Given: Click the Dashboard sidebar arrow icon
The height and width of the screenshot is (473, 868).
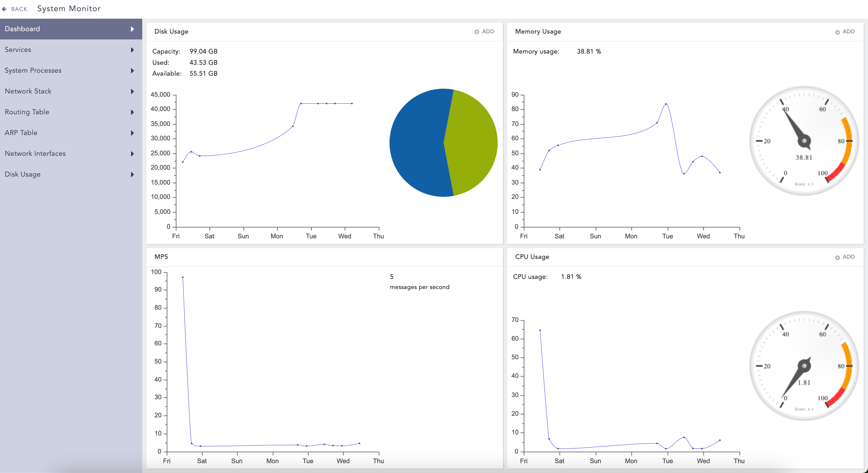Looking at the screenshot, I should coord(132,29).
